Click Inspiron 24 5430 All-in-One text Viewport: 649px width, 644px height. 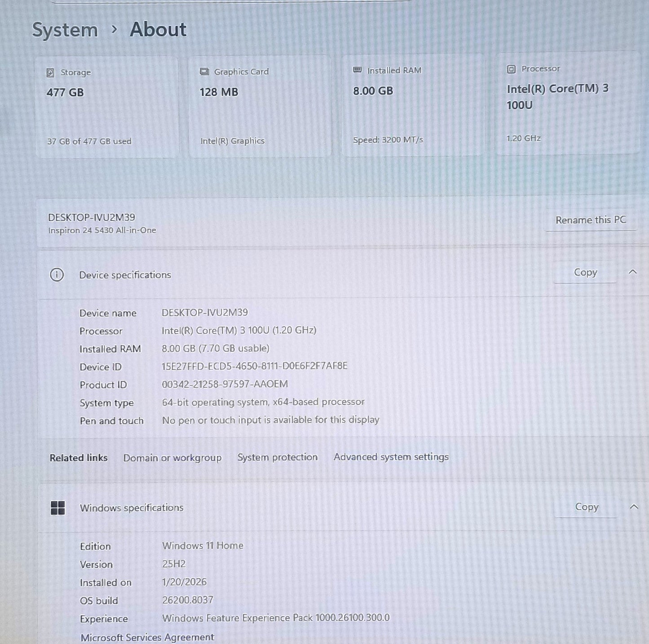pos(102,230)
